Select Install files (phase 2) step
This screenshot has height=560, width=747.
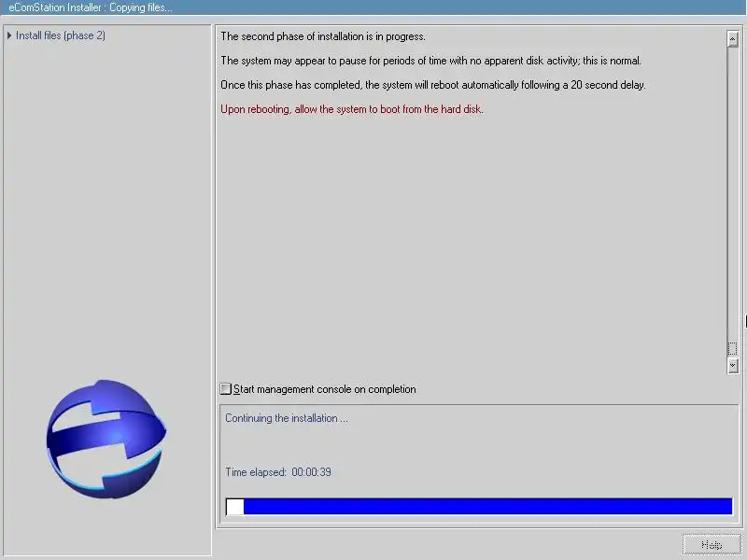(x=61, y=35)
